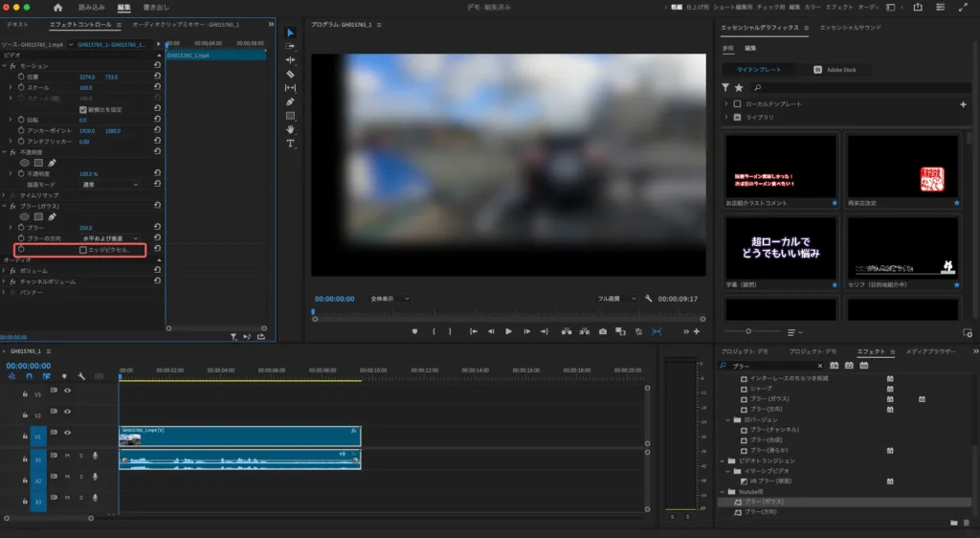
Task: Toggle V1 track eye visibility
Action: coord(67,433)
